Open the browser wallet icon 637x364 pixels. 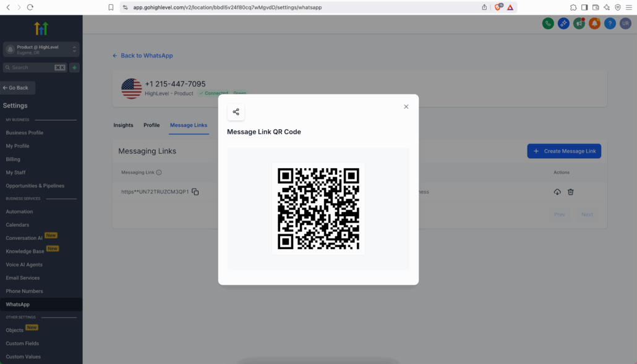[596, 7]
